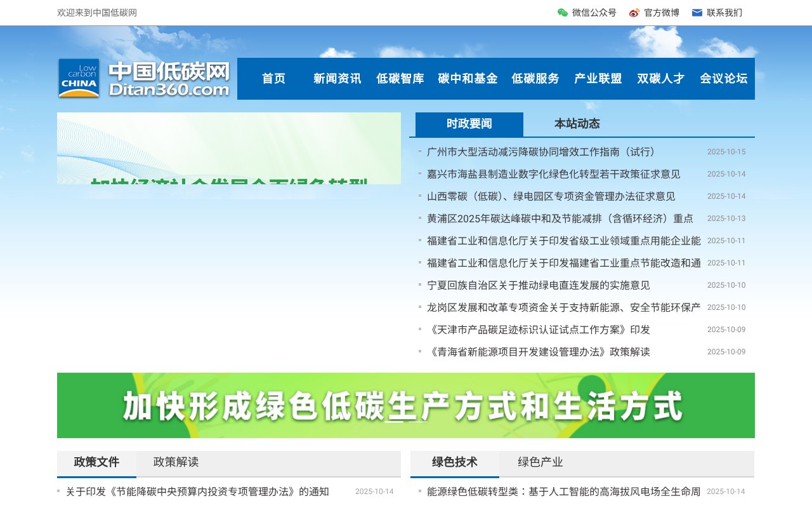Open the 会议论坛 menu item
812x508 pixels.
pos(724,78)
